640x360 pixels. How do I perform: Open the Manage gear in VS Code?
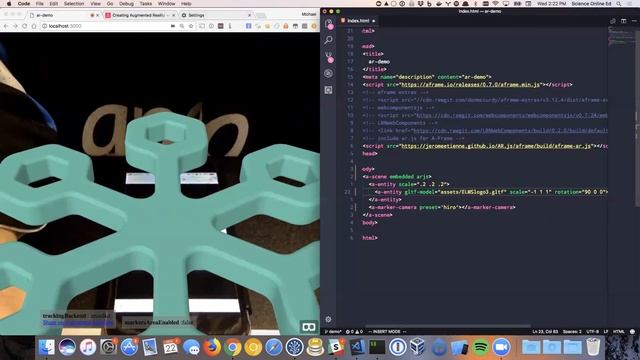(329, 319)
